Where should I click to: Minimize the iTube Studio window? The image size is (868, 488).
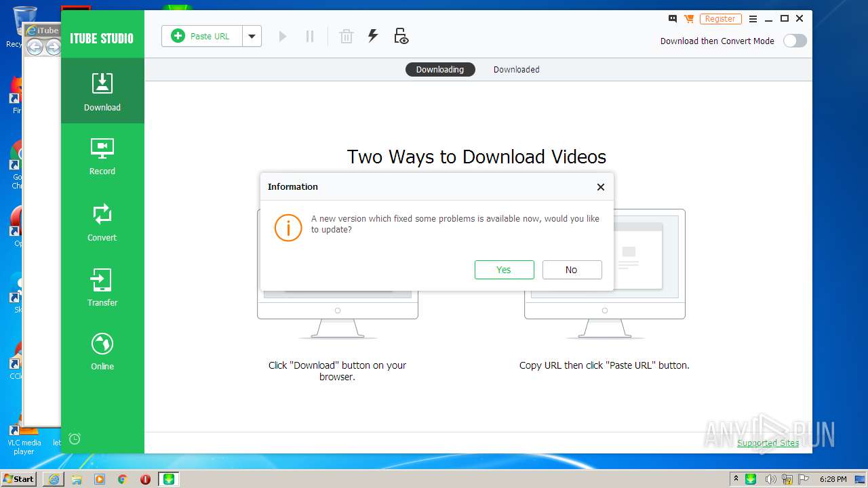coord(769,19)
